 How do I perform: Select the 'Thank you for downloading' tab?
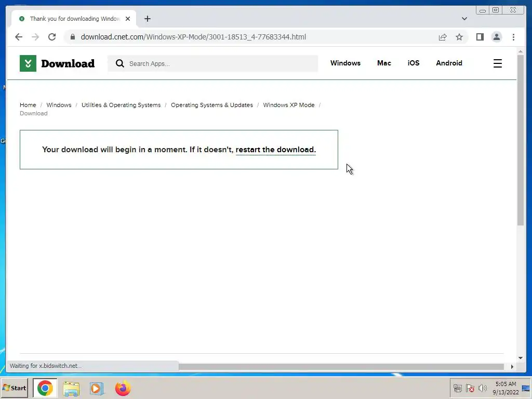tap(74, 19)
